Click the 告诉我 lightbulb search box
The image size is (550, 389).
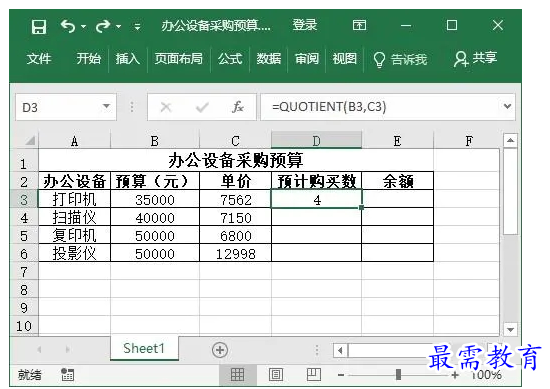[400, 59]
